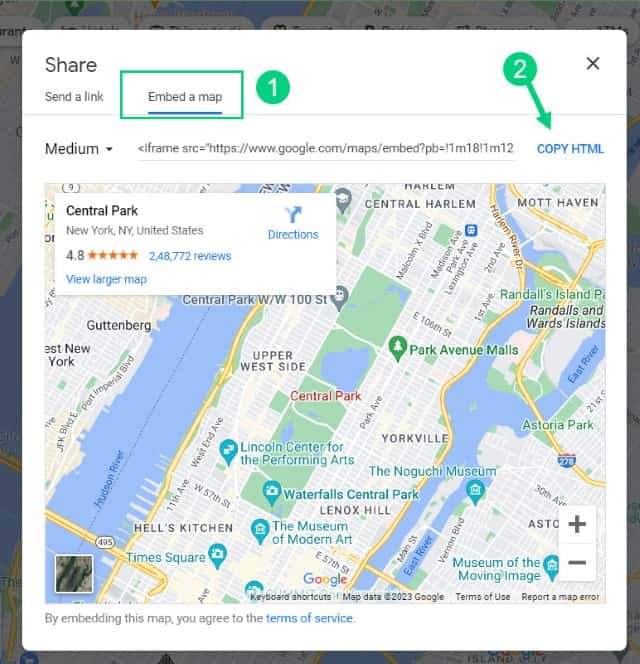Click the red Central Park map label
This screenshot has width=640, height=664.
tap(325, 396)
